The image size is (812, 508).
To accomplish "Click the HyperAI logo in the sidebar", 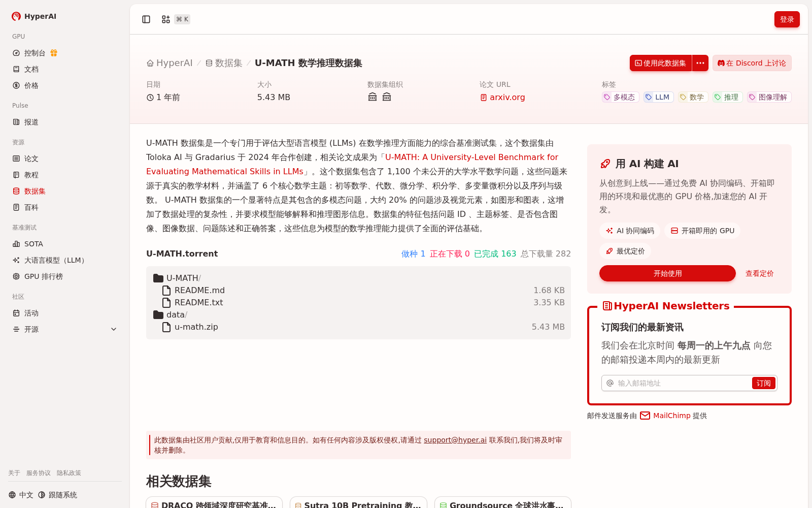I will [x=34, y=16].
